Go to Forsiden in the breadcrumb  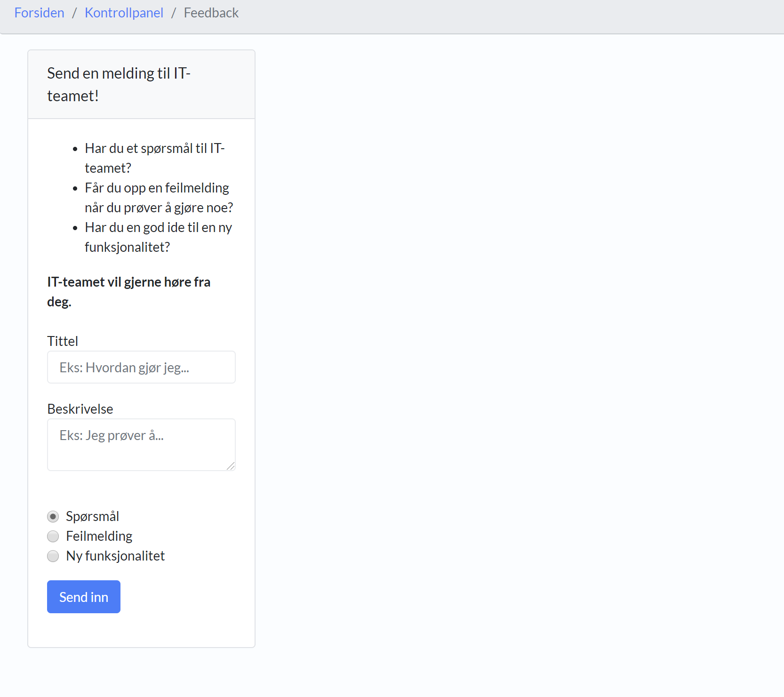(39, 13)
